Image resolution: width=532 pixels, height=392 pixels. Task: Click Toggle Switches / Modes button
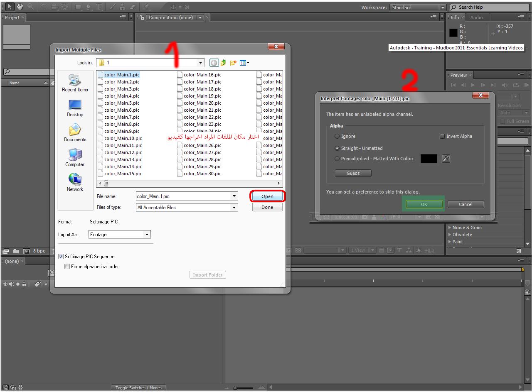coord(138,387)
